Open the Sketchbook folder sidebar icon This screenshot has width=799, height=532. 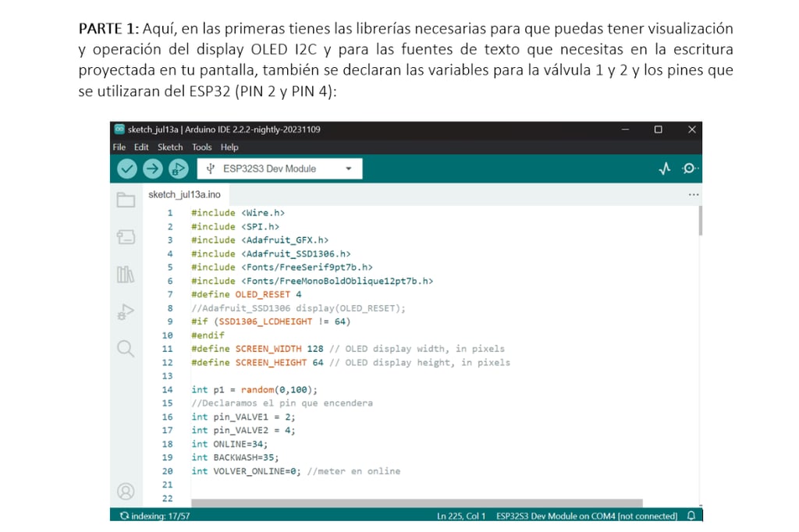[126, 200]
